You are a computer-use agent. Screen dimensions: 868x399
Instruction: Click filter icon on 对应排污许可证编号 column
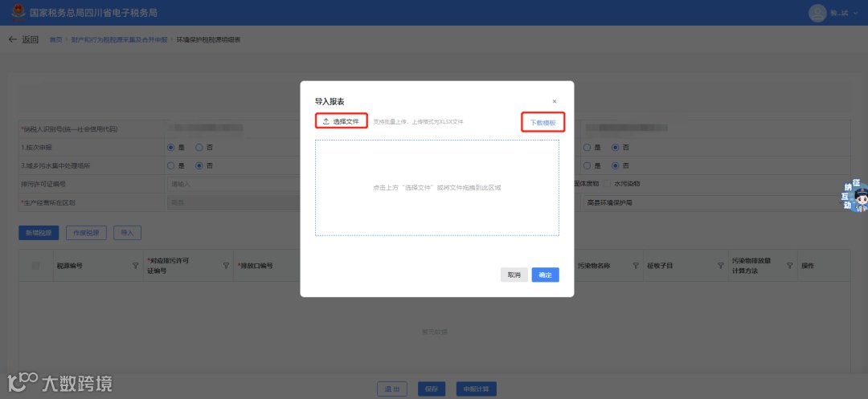click(x=226, y=266)
